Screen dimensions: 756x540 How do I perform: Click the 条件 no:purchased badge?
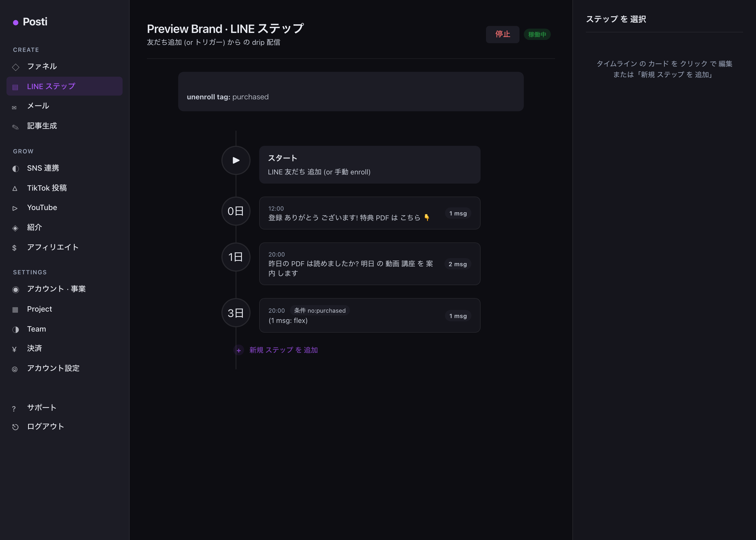coord(320,310)
